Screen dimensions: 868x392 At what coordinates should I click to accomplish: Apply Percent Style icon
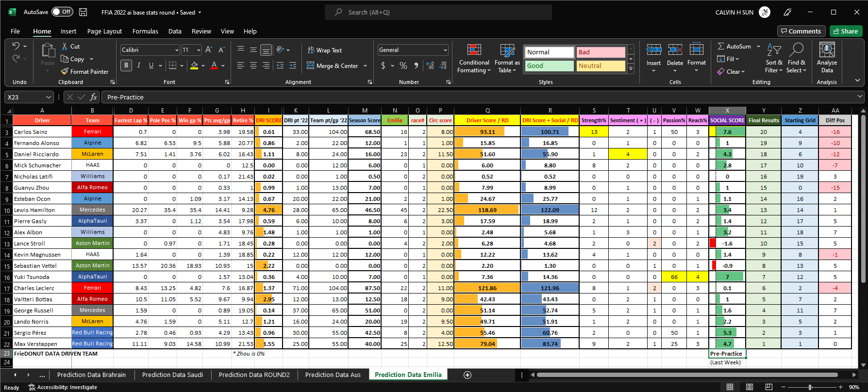[403, 65]
